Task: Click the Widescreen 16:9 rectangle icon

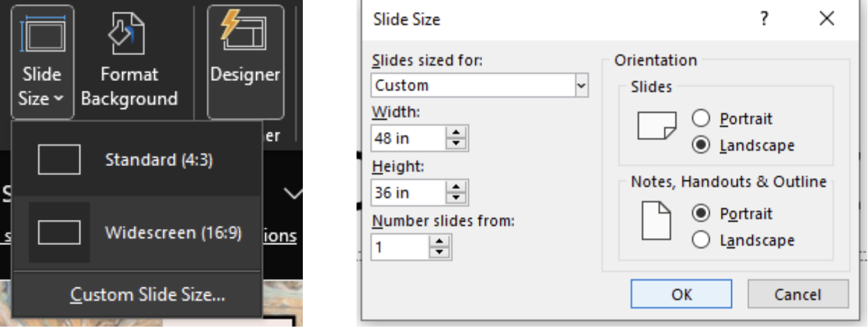Action: [59, 232]
